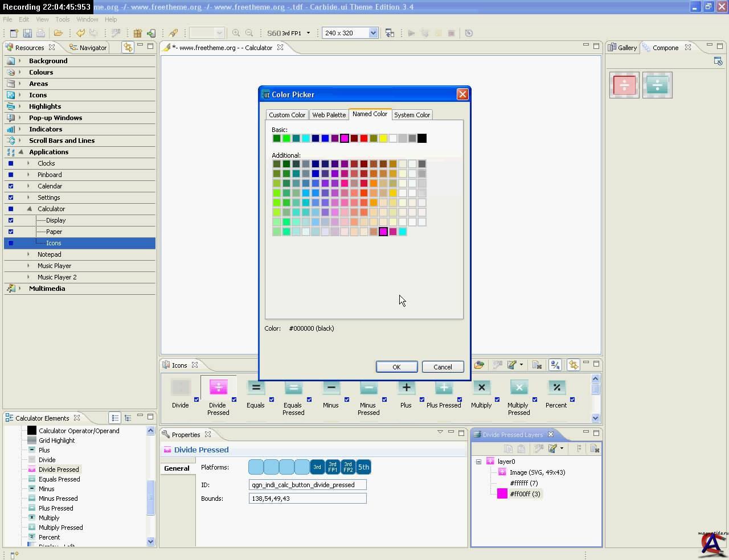
Task: Click the 5th edition platform icon
Action: click(363, 467)
